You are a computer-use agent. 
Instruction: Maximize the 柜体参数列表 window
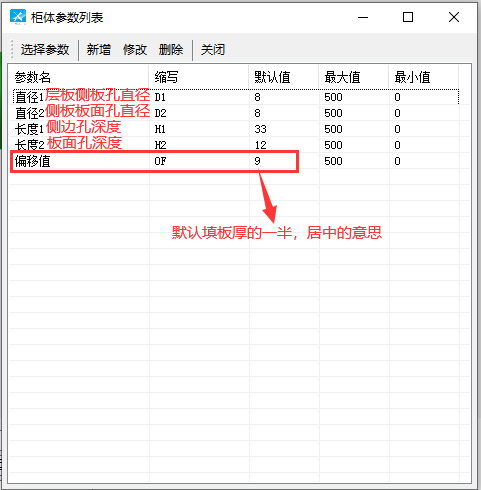[408, 17]
